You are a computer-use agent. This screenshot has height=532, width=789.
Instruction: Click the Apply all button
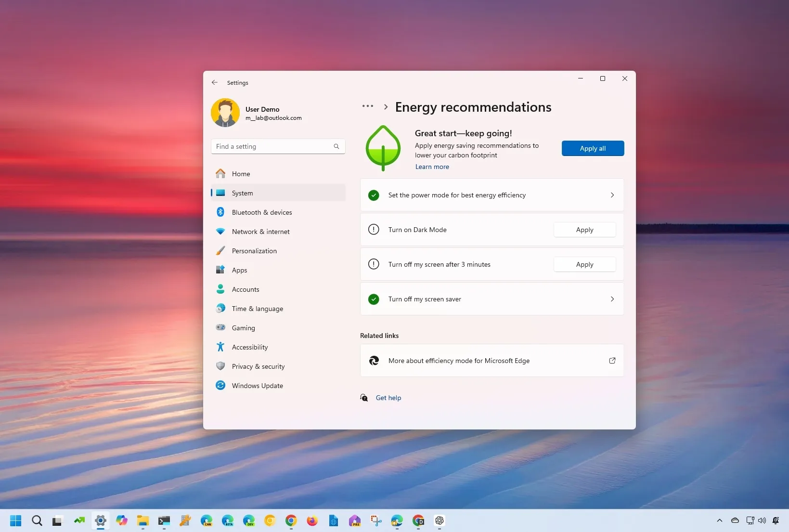click(x=592, y=148)
